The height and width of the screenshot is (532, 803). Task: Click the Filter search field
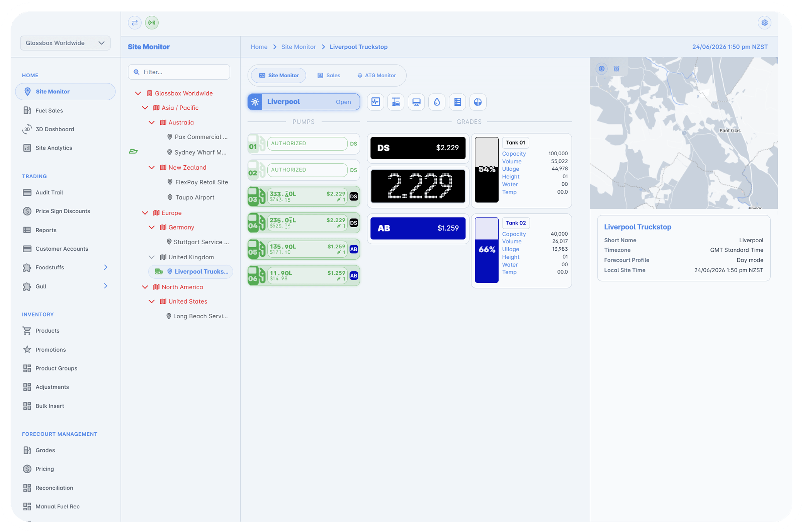click(179, 72)
